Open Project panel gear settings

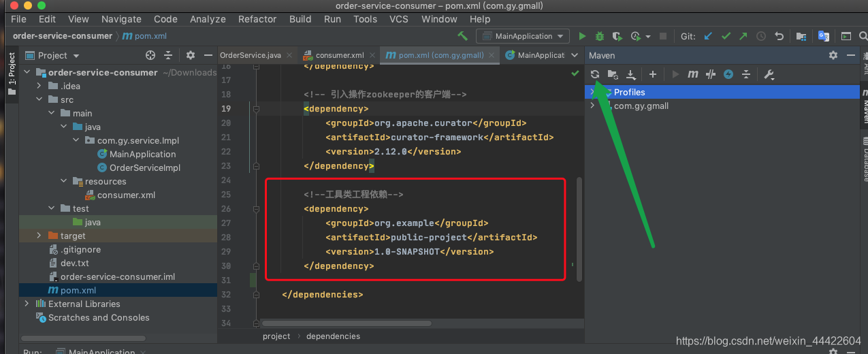[x=191, y=55]
